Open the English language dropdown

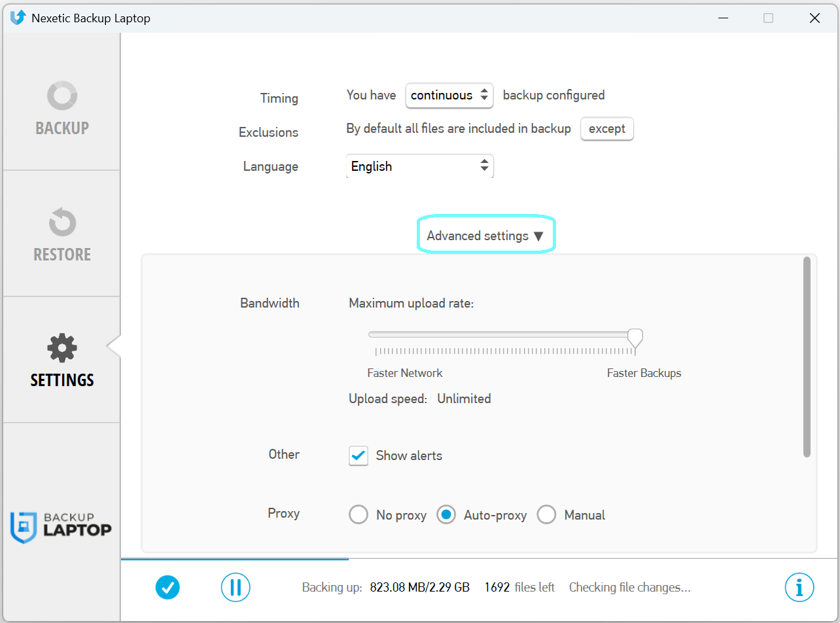(419, 166)
